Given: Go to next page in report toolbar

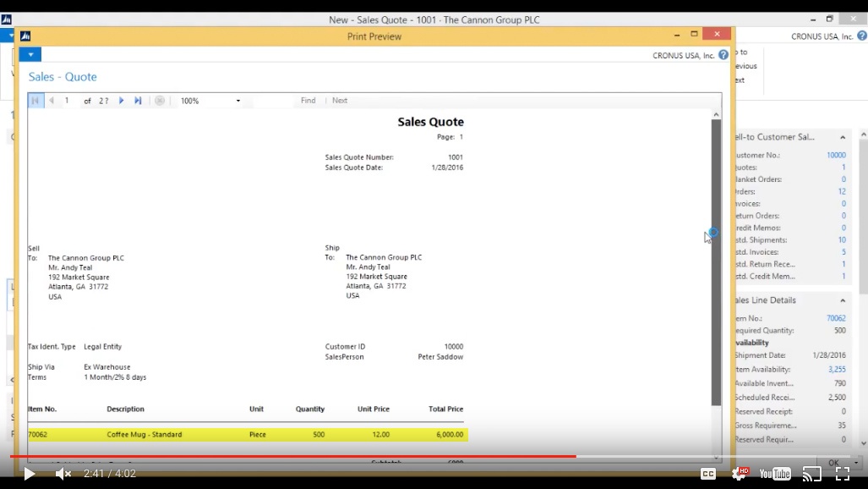Looking at the screenshot, I should [x=121, y=101].
